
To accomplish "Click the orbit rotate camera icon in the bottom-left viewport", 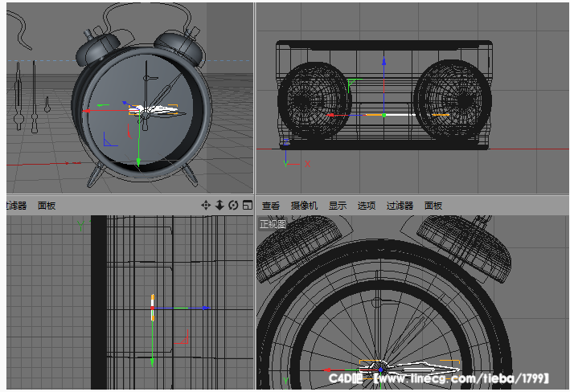I will (233, 206).
